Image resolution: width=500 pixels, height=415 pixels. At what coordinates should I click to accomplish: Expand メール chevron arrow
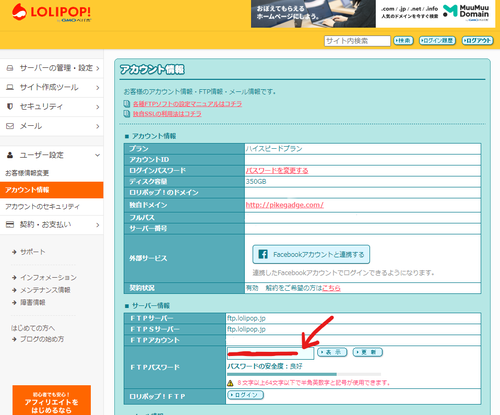tap(98, 126)
